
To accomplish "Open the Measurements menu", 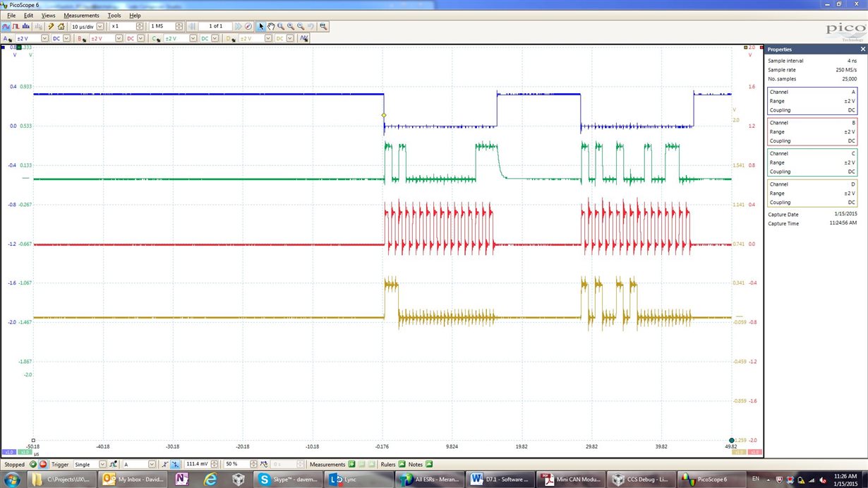I will point(82,15).
